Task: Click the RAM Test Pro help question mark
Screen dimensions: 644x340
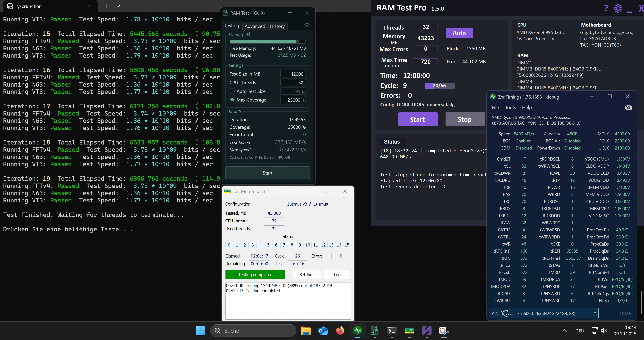Action: pos(606,8)
